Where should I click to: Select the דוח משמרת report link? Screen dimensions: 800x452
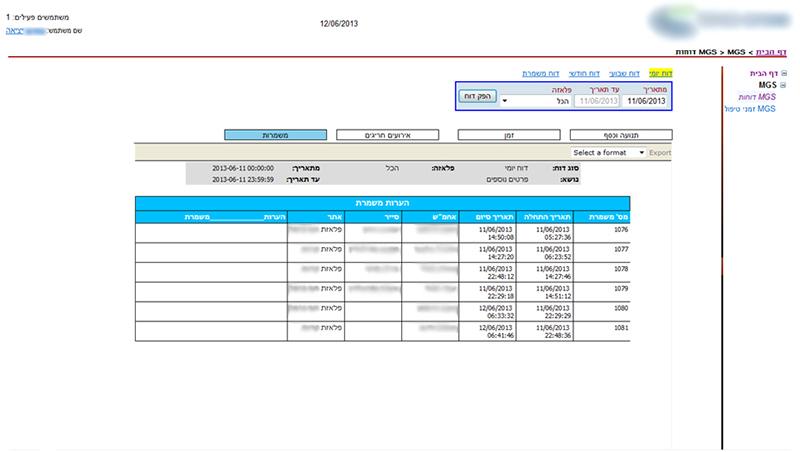click(x=541, y=73)
